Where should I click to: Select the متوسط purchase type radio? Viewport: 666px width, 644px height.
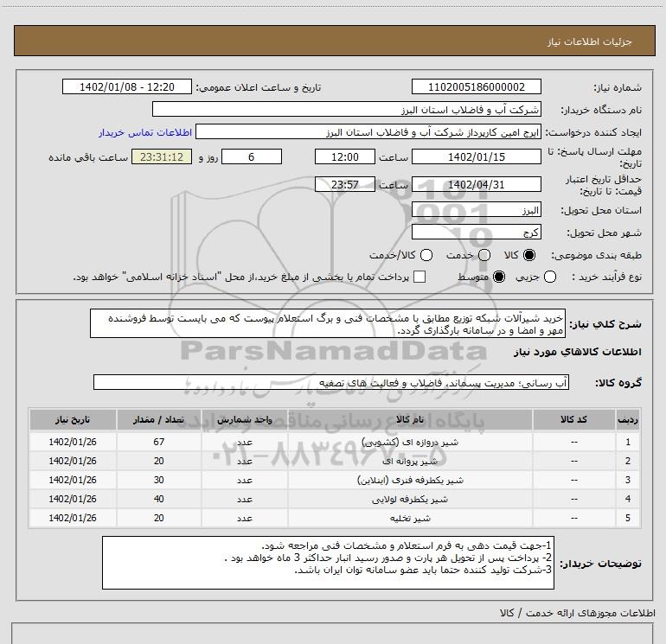[x=499, y=277]
